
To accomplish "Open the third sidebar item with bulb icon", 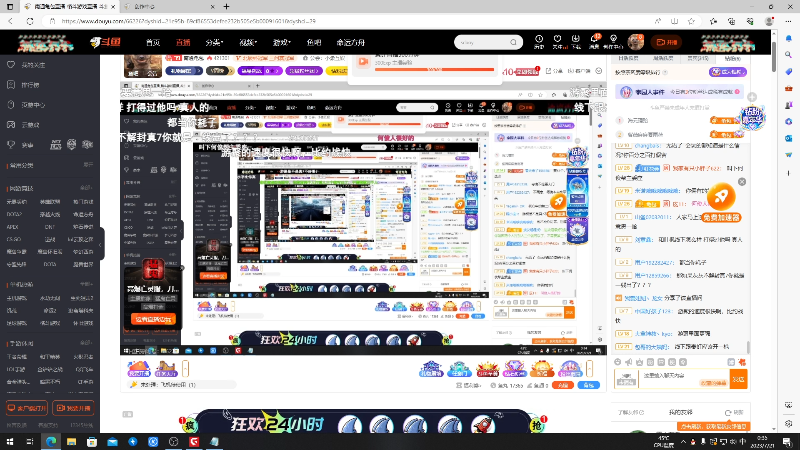I will click(x=33, y=105).
